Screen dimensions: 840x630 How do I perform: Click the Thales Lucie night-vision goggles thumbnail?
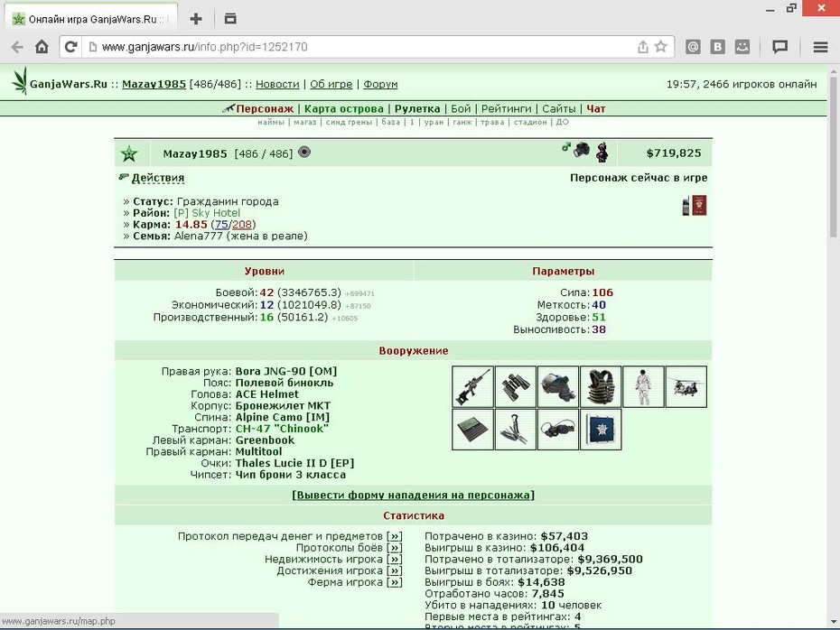click(x=558, y=430)
